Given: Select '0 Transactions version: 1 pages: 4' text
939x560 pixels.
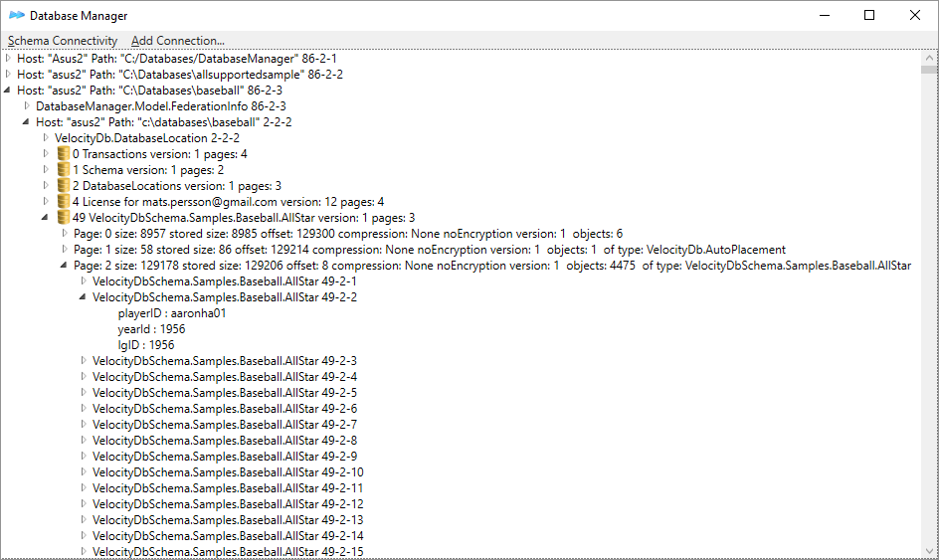Looking at the screenshot, I should tap(160, 154).
